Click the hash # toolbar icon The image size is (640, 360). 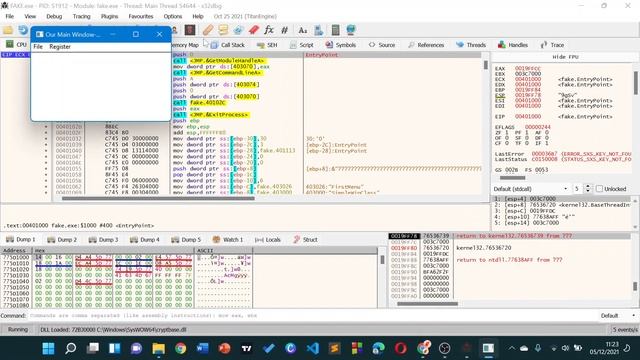[284, 30]
